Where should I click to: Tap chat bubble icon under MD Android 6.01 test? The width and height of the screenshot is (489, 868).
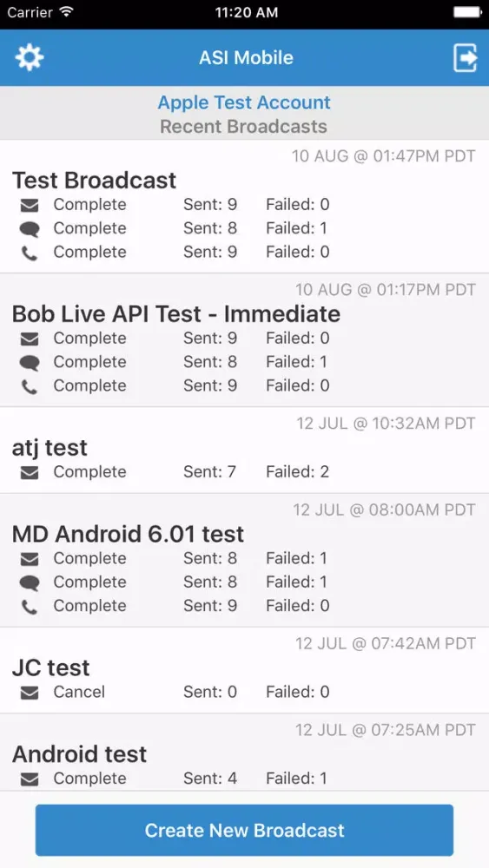tap(30, 582)
